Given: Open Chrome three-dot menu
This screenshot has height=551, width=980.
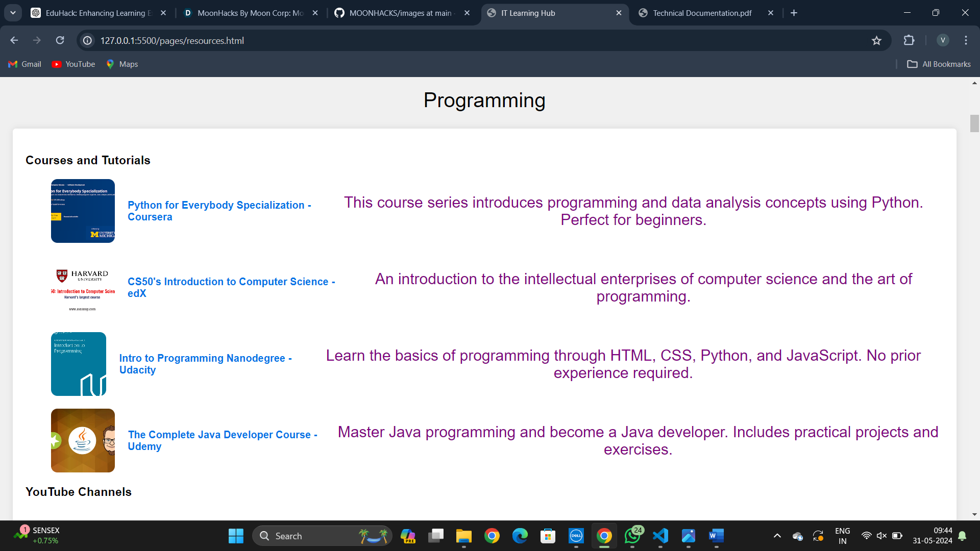Looking at the screenshot, I should tap(966, 40).
